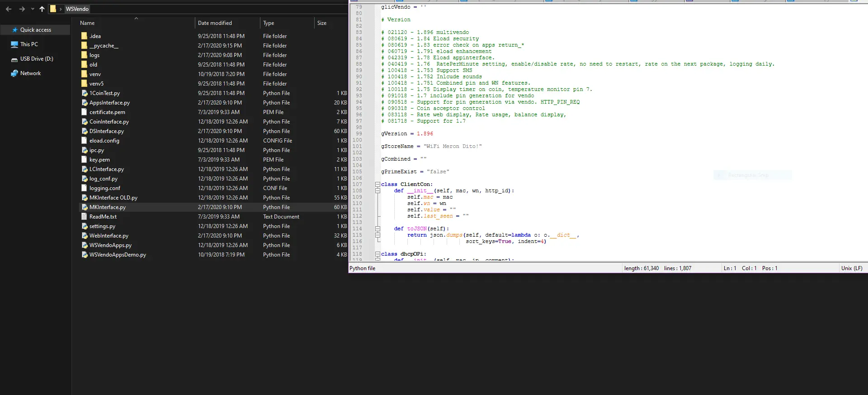Sort files by Type column

[x=269, y=23]
